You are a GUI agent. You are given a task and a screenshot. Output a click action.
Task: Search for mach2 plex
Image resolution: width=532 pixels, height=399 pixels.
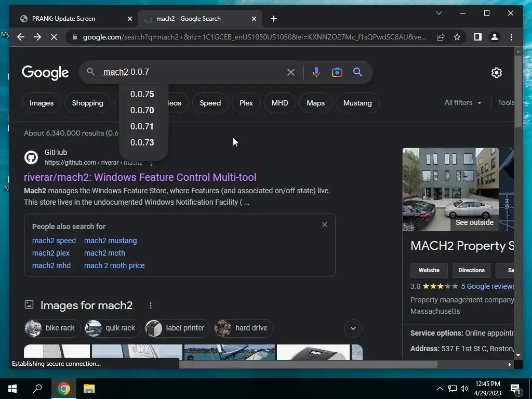(x=51, y=253)
